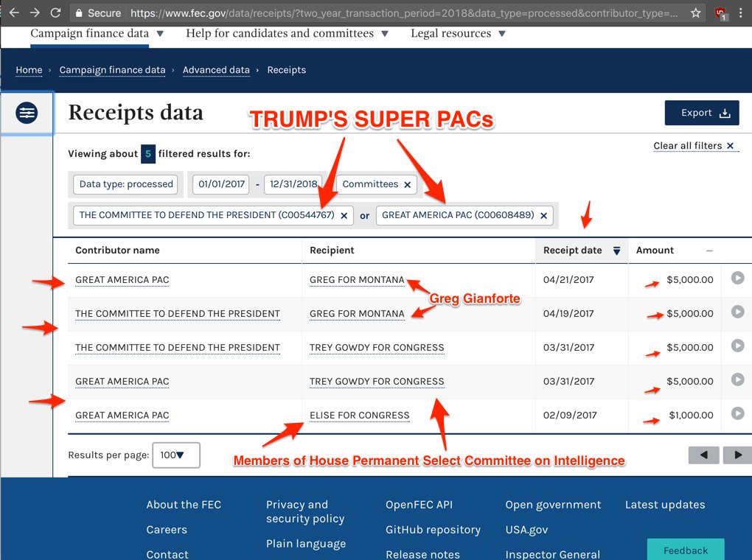Open Committee to Defend the President, 04/19/2017 row

pyautogui.click(x=178, y=314)
